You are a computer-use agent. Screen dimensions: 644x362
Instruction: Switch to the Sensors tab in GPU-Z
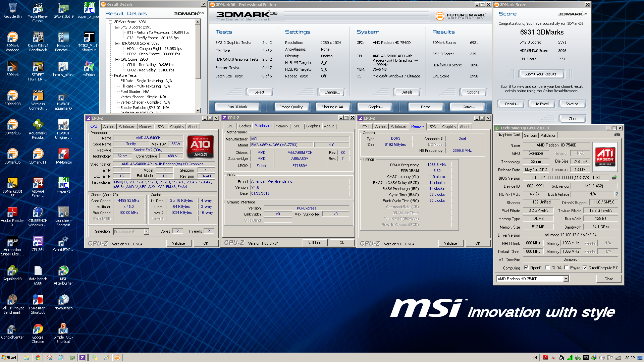click(x=530, y=135)
